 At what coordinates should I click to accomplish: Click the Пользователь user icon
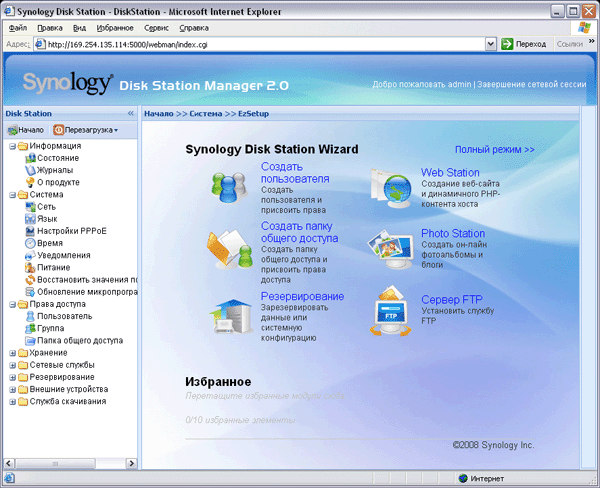[30, 316]
